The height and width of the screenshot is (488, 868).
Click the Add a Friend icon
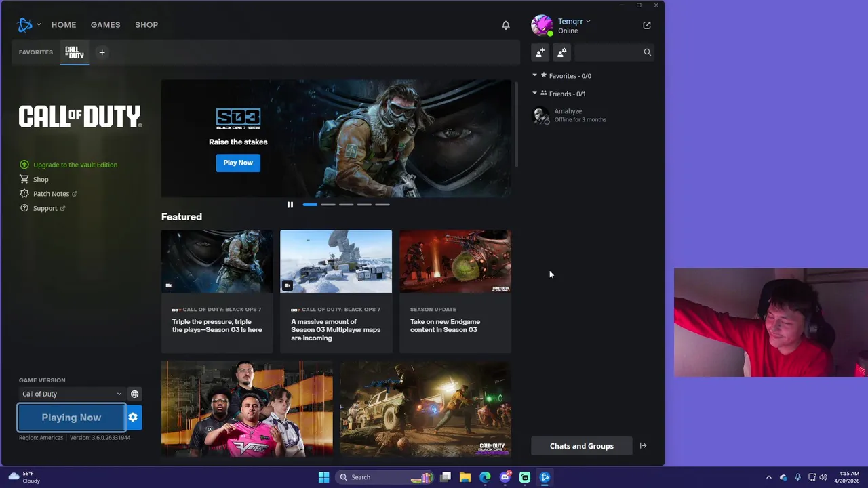(540, 52)
